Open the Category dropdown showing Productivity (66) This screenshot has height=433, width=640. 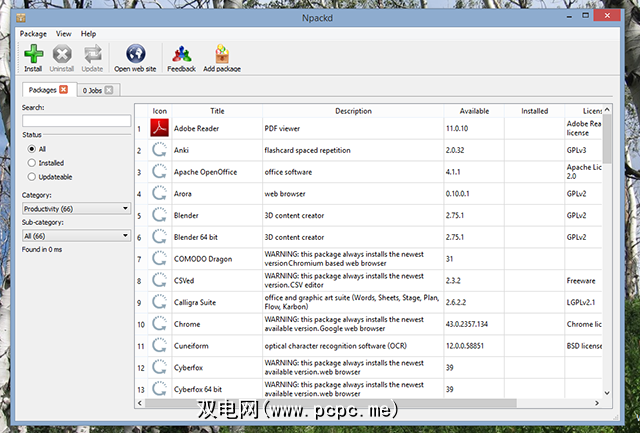tap(76, 209)
